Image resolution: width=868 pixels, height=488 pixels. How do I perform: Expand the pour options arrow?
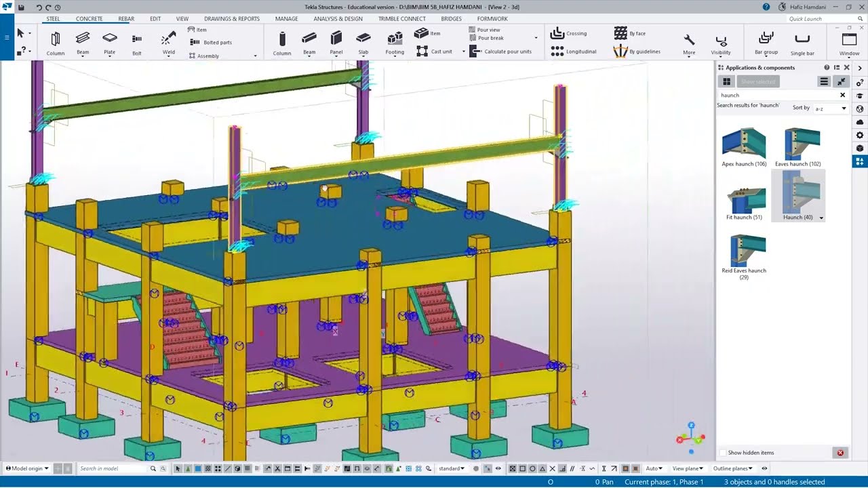click(x=536, y=38)
